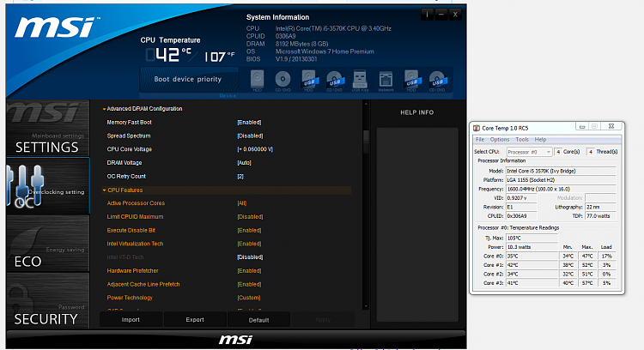Change the Execute Disable Bit value

249,231
